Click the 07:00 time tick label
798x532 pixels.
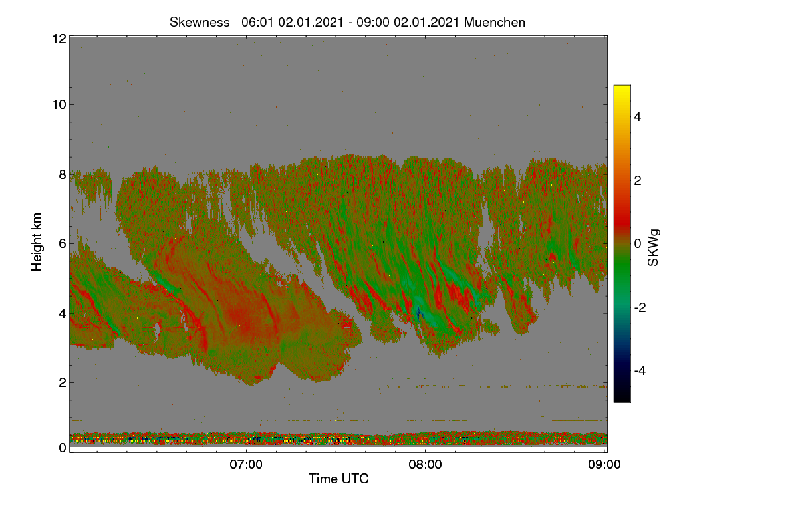click(x=246, y=465)
